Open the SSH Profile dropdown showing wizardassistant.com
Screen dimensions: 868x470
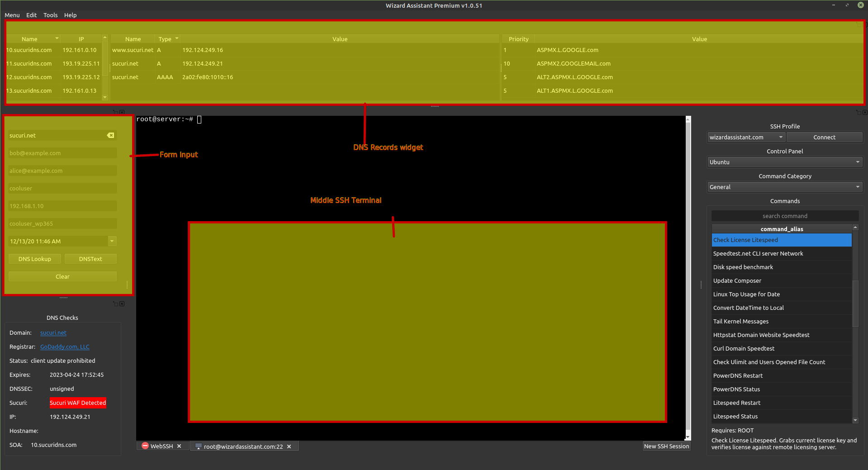780,137
